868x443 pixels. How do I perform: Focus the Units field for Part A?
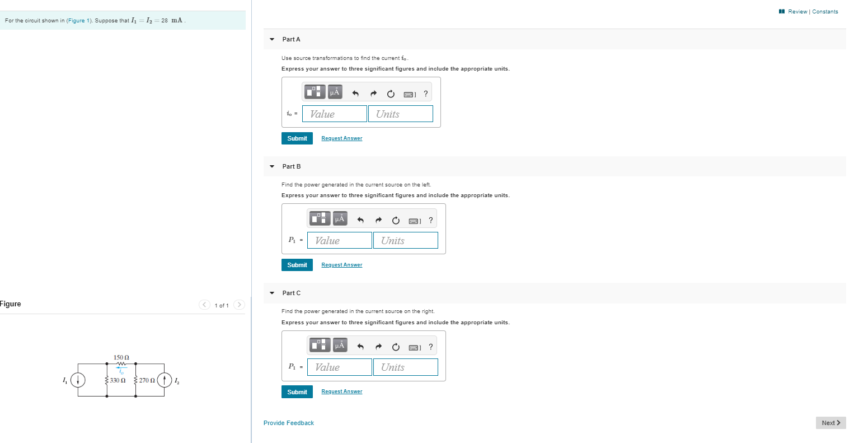(401, 114)
